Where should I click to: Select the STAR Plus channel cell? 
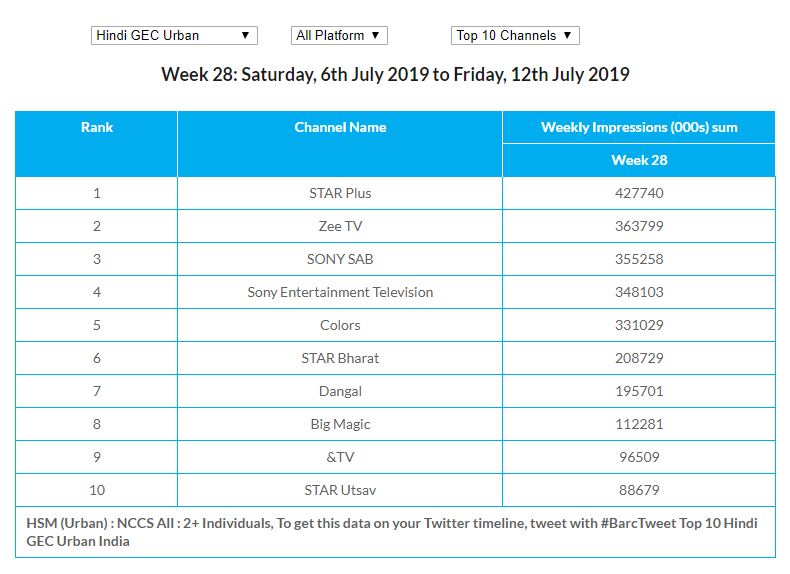click(x=340, y=193)
